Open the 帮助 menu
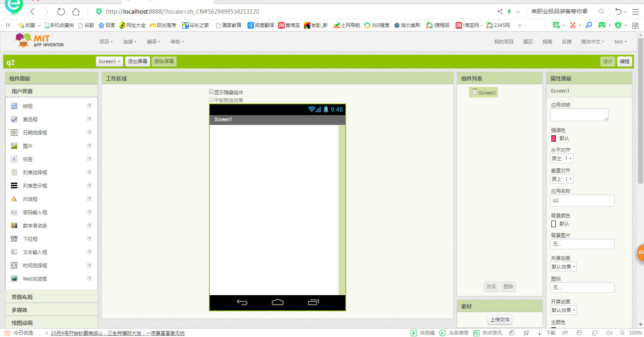The image size is (644, 337). (x=177, y=42)
